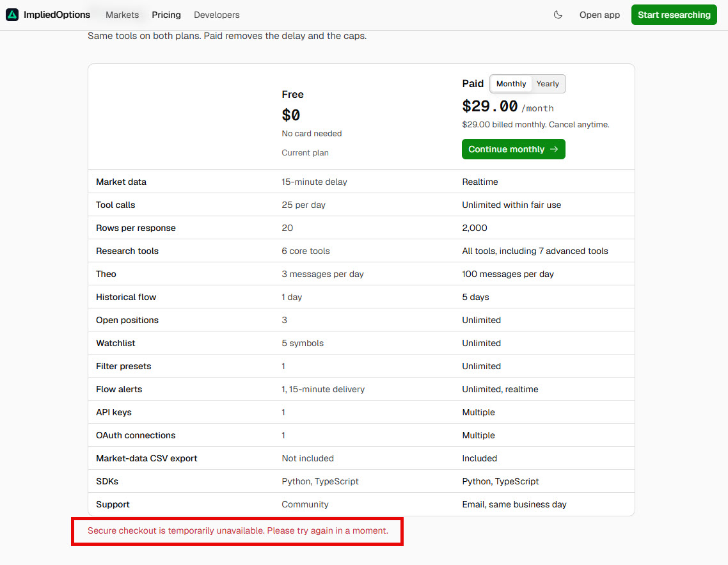The height and width of the screenshot is (565, 728).
Task: Click the Tool calls row label
Action: 116,205
